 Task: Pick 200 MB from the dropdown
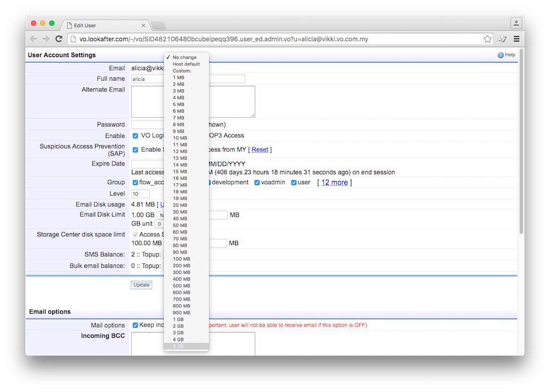coord(186,266)
